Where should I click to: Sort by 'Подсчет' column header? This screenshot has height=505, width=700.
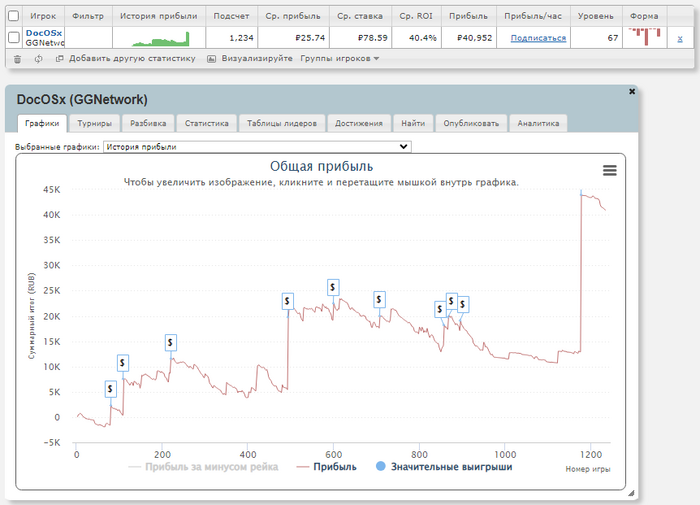click(231, 16)
